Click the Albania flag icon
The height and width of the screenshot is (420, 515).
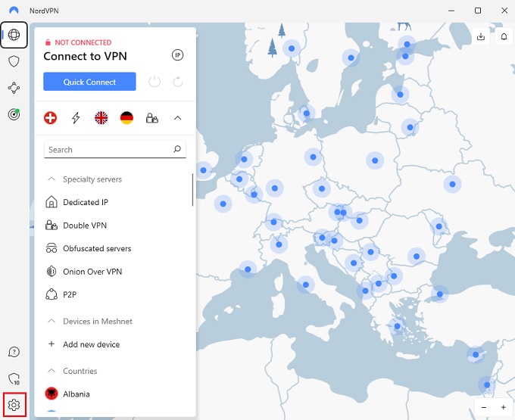click(x=51, y=394)
